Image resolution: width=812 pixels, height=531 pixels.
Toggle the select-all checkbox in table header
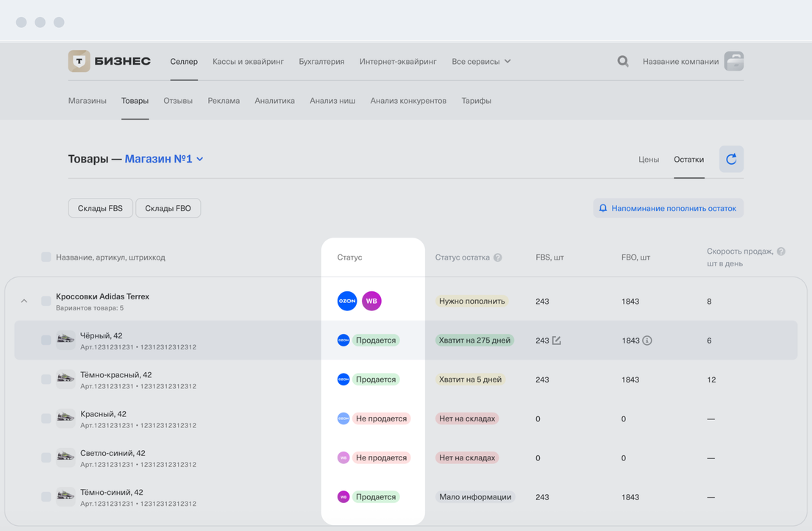point(46,257)
